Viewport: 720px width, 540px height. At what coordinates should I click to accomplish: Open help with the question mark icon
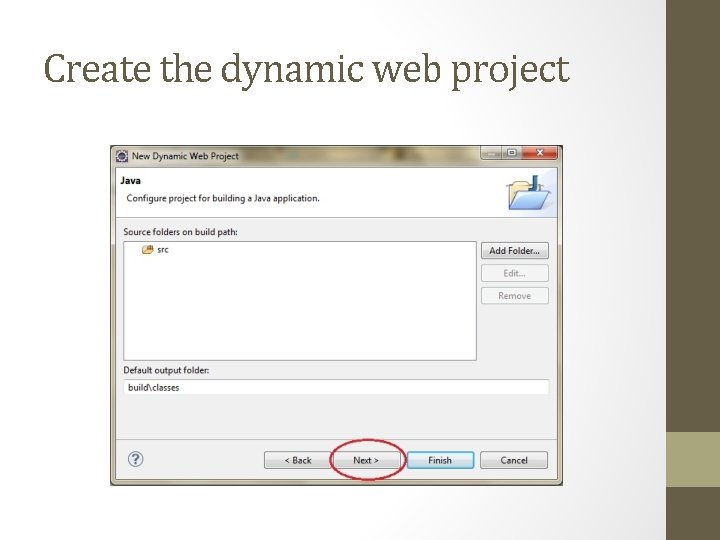click(x=135, y=459)
